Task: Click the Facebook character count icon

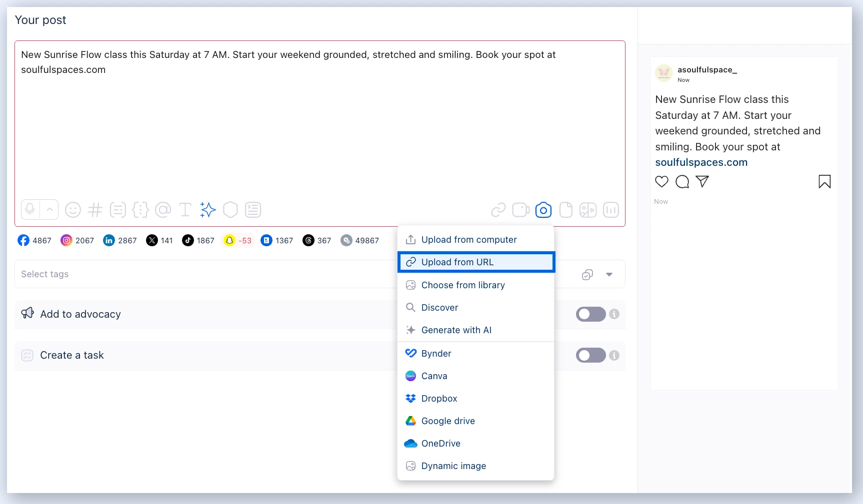Action: [x=23, y=240]
